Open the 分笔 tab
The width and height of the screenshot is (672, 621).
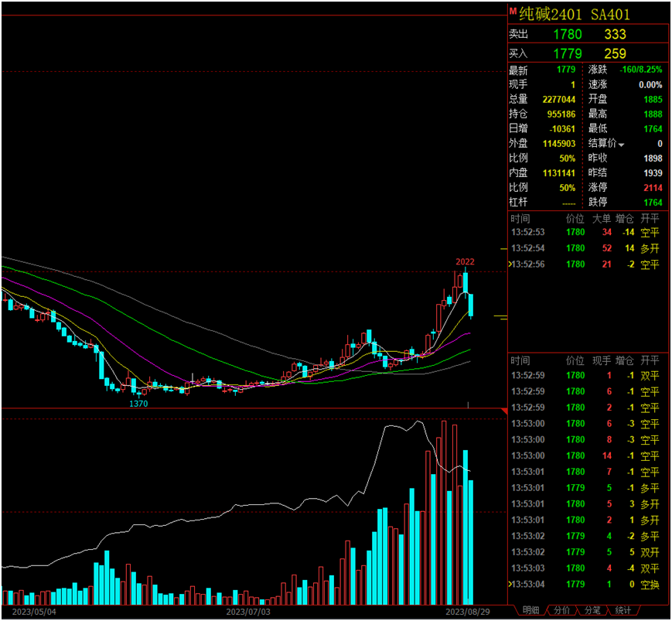pos(592,610)
